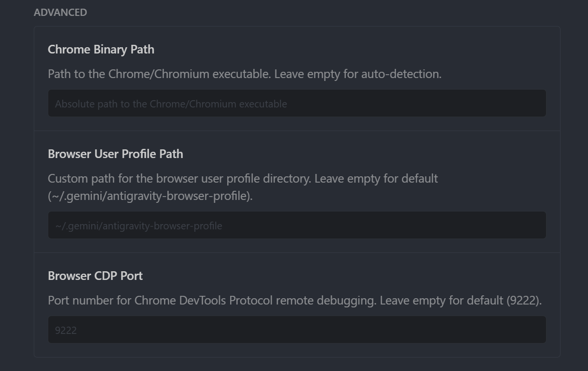Viewport: 588px width, 371px height.
Task: Click the Browser User Profile Path input field
Action: pyautogui.click(x=296, y=225)
